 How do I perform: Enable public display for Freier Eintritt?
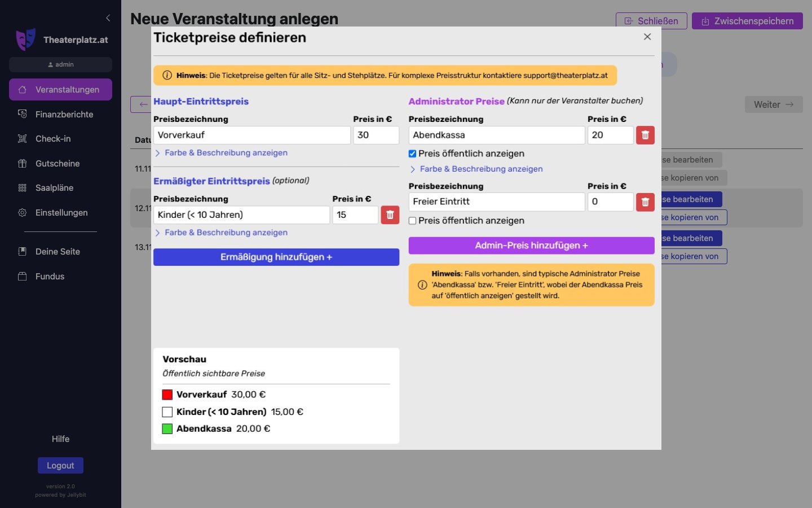(413, 221)
